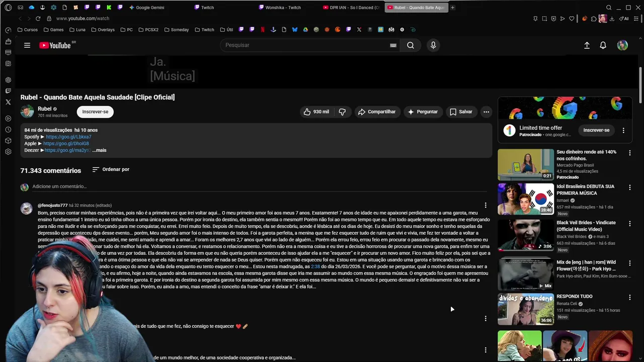Open the Twitch icon in the browser sidebar
Image resolution: width=644 pixels, height=362 pixels.
coord(8,91)
